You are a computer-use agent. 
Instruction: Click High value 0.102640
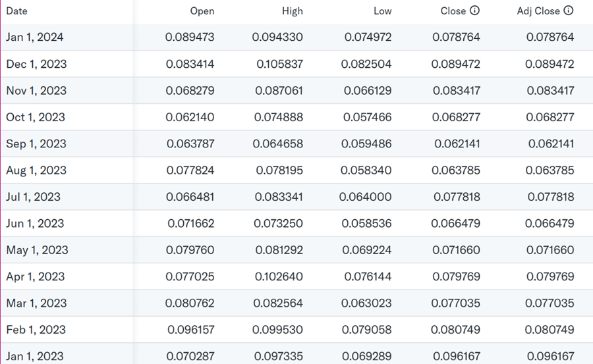coord(279,276)
